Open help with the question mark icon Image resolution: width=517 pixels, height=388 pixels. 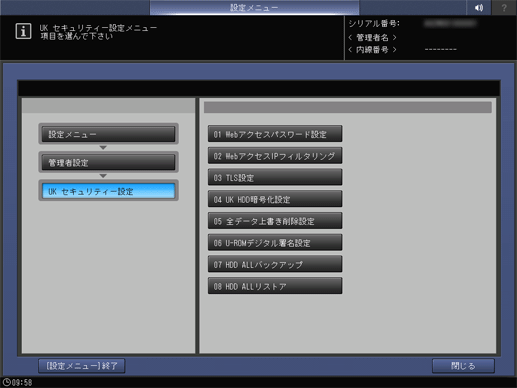coord(504,7)
